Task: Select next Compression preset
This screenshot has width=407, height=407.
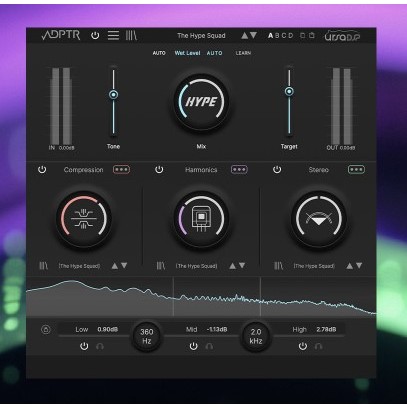Action: 124,266
